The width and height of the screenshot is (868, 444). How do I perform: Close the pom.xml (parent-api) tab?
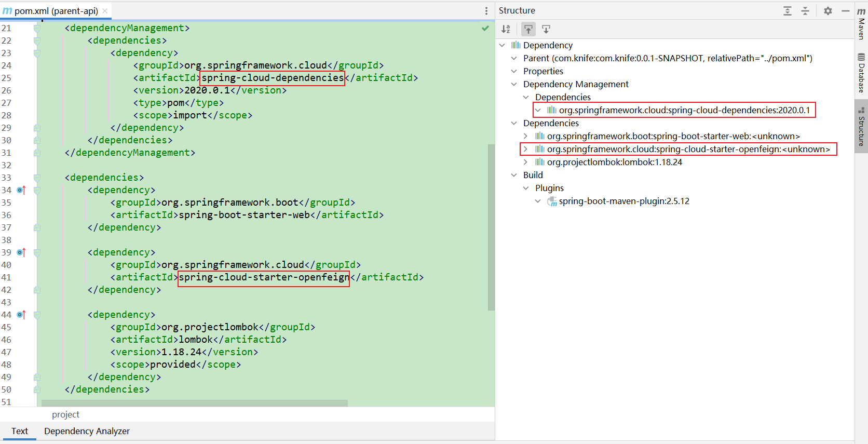[105, 11]
